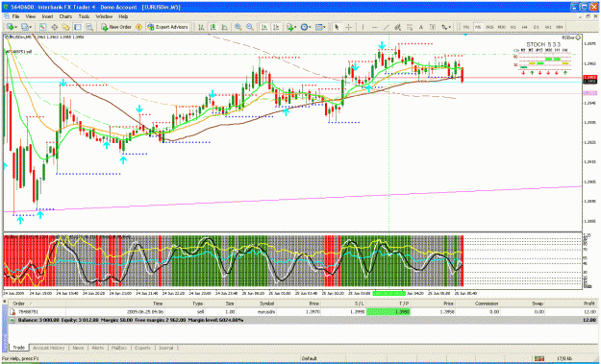Switch to M1 timeframe
The width and height of the screenshot is (601, 364).
click(x=466, y=27)
